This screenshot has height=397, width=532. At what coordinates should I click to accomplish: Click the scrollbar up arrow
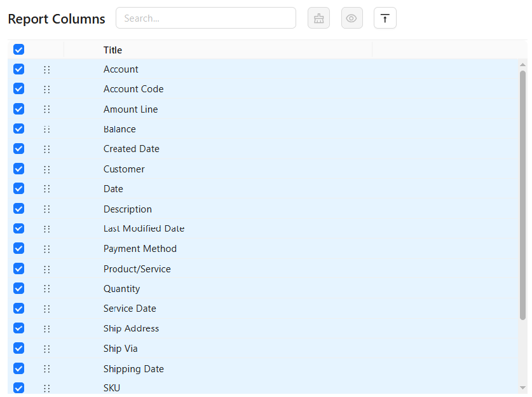tap(523, 64)
